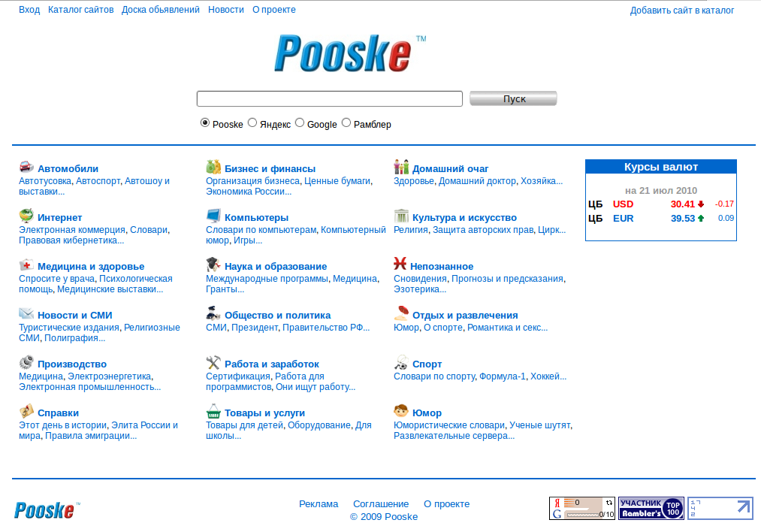Viewport: 761px width, 532px height.
Task: Open the Вход link in top menu
Action: [x=29, y=10]
